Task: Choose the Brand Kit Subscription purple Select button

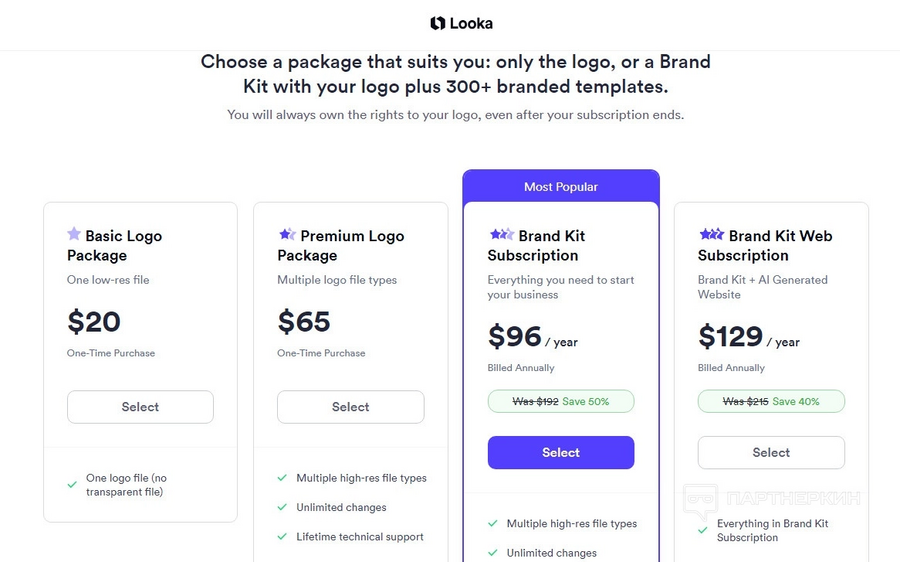Action: (x=561, y=452)
